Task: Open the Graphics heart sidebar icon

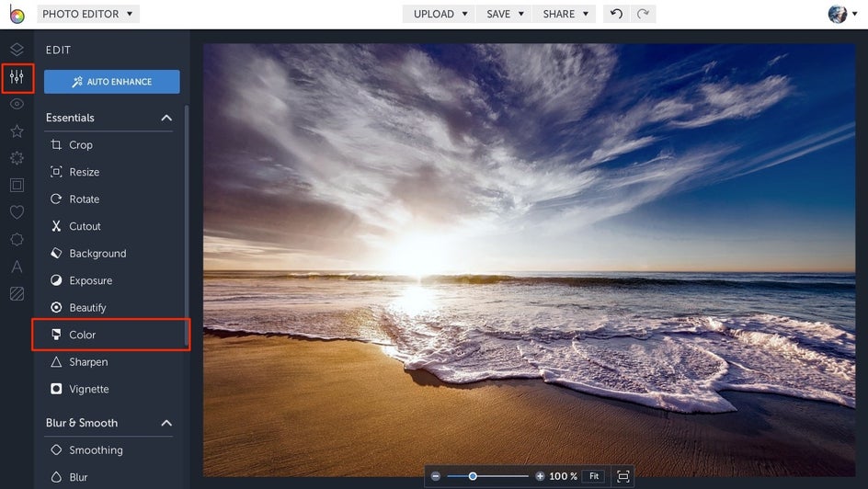Action: coord(17,211)
